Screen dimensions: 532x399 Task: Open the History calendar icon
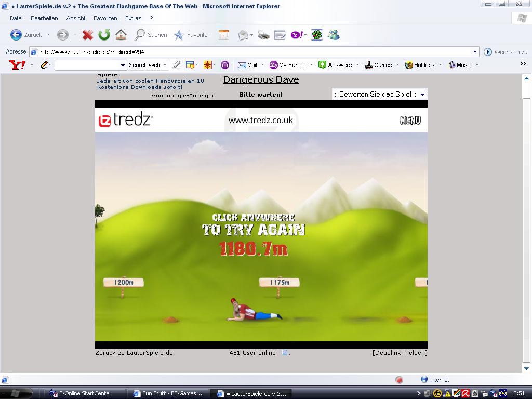(224, 35)
